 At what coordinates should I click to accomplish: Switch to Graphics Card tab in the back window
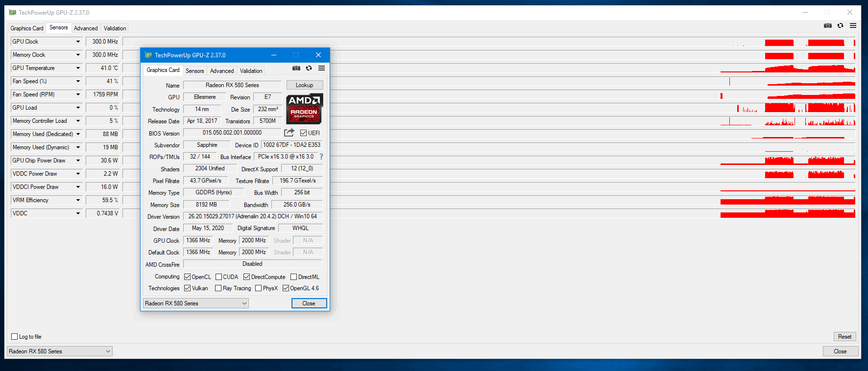pos(27,28)
